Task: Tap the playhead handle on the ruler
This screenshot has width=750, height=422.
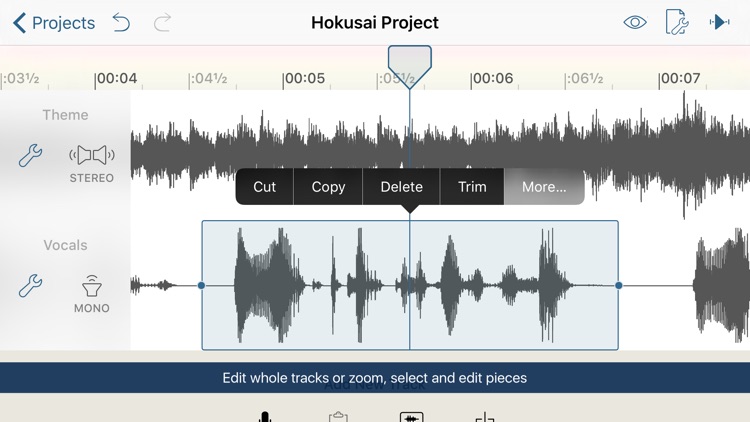Action: coord(409,67)
